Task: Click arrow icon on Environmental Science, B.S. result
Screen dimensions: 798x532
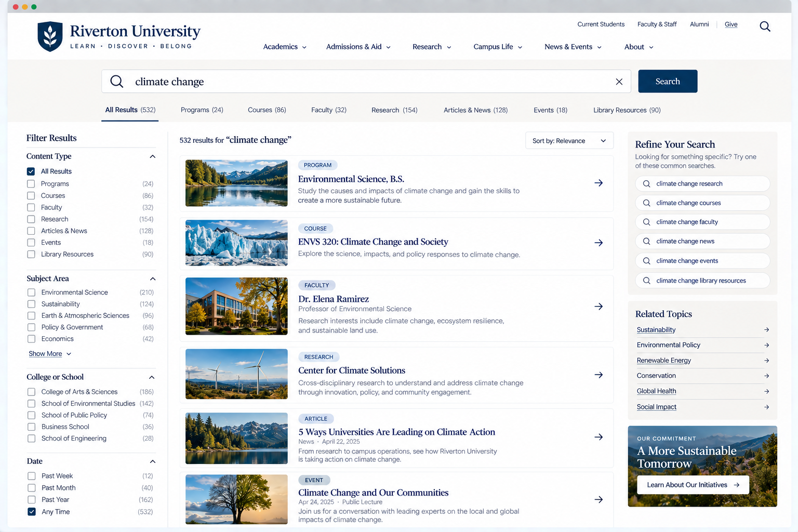Action: point(598,183)
